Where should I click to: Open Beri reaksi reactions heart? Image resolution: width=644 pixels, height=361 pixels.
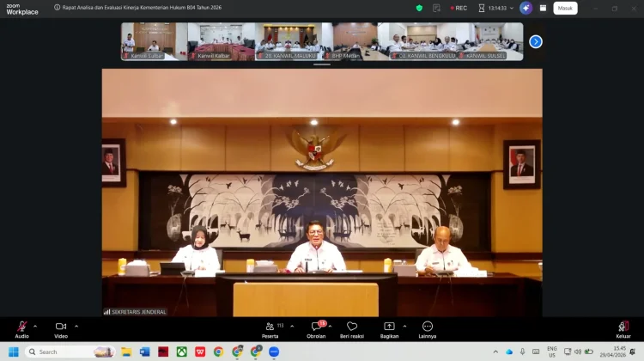tap(352, 330)
